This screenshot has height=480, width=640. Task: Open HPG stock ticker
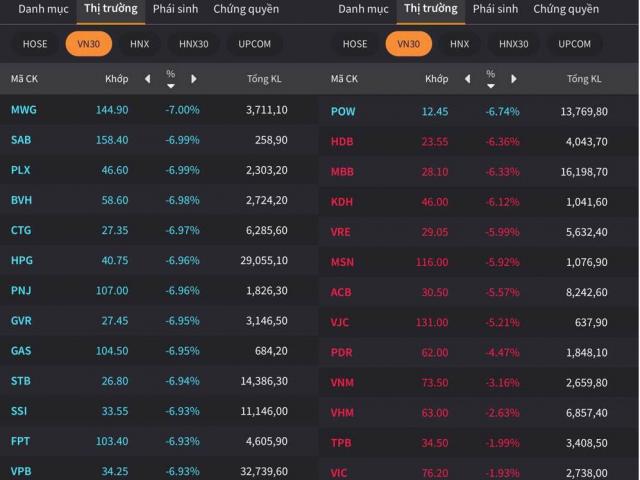(22, 261)
